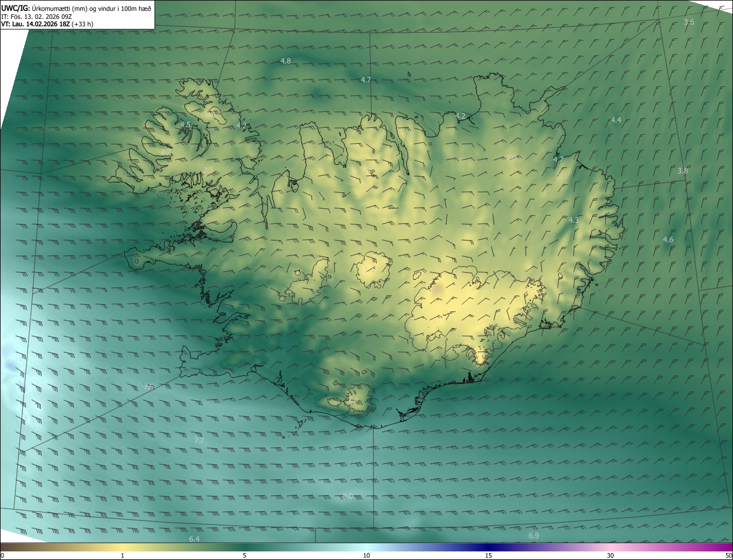This screenshot has height=560, width=733.
Task: Select the 6.9 value label
Action: 533,535
